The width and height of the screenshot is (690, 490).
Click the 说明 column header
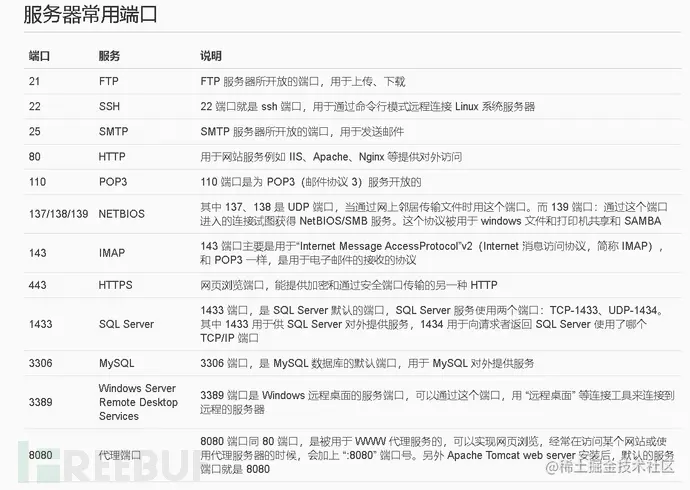pos(211,56)
